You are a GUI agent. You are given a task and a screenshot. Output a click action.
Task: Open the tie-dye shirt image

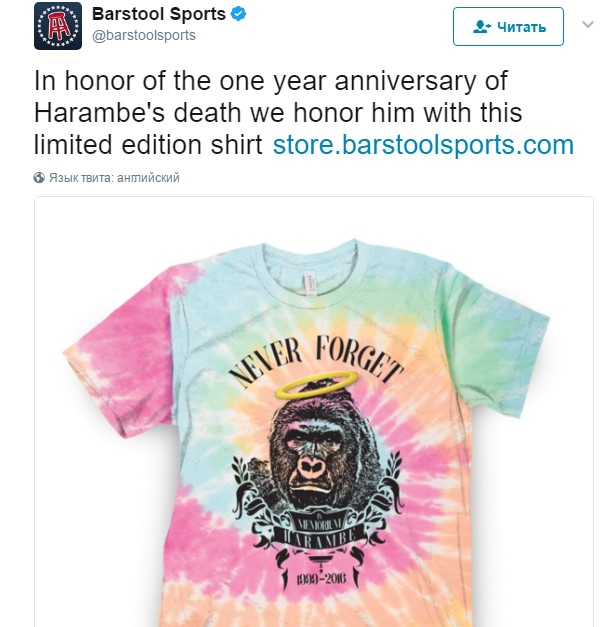[314, 412]
